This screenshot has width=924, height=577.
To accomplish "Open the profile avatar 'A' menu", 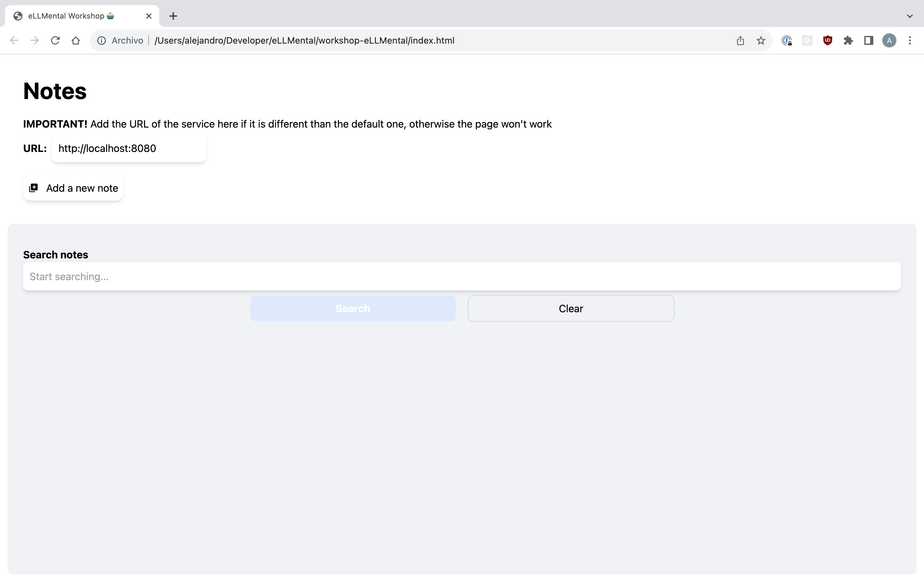I will (x=889, y=40).
